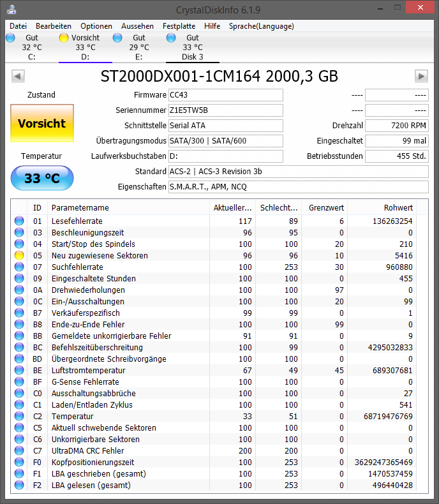
Task: Click the Eigenschaften field S.M.A.R.T., APM, NCQ
Action: pyautogui.click(x=298, y=187)
